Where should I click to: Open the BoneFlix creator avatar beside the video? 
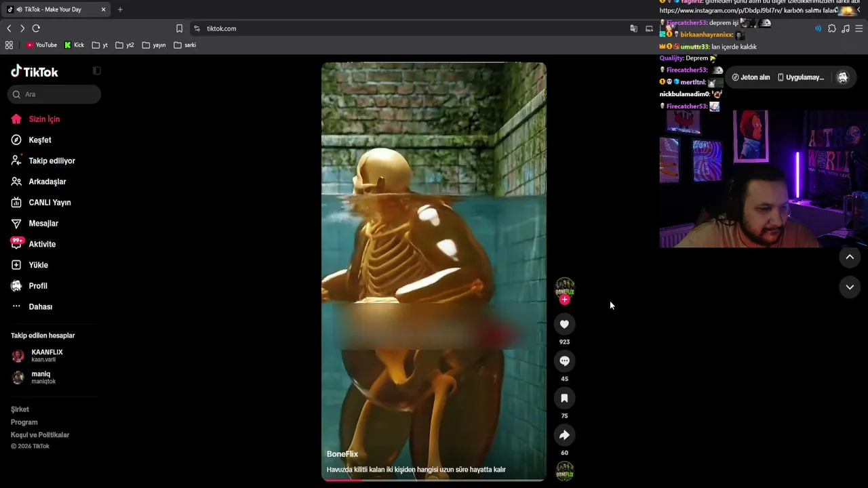click(x=565, y=287)
